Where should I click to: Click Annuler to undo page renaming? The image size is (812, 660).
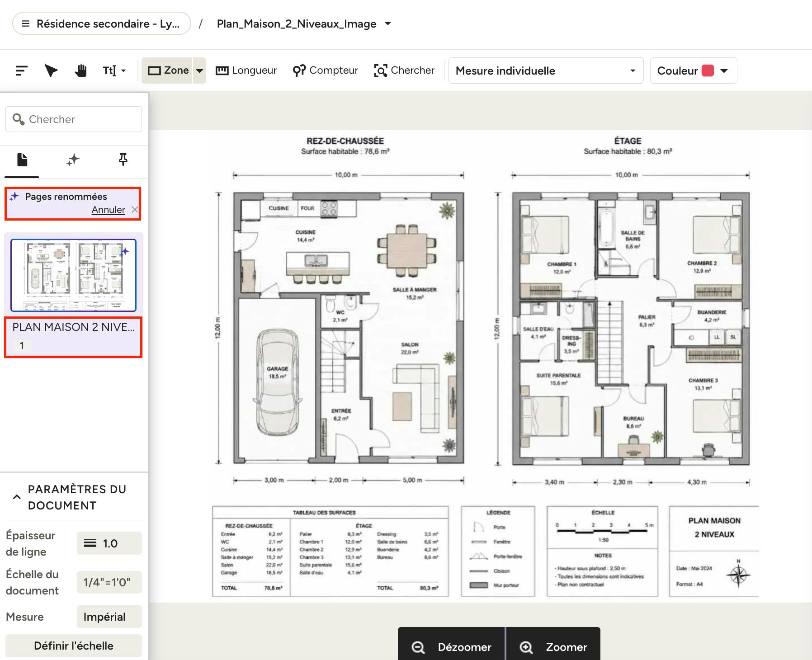pos(108,210)
